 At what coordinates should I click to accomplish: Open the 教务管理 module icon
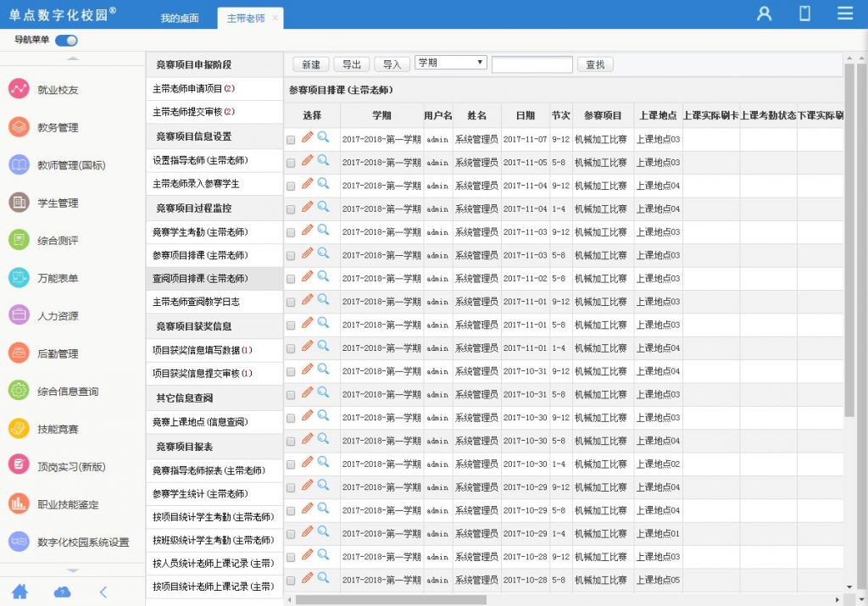point(19,127)
